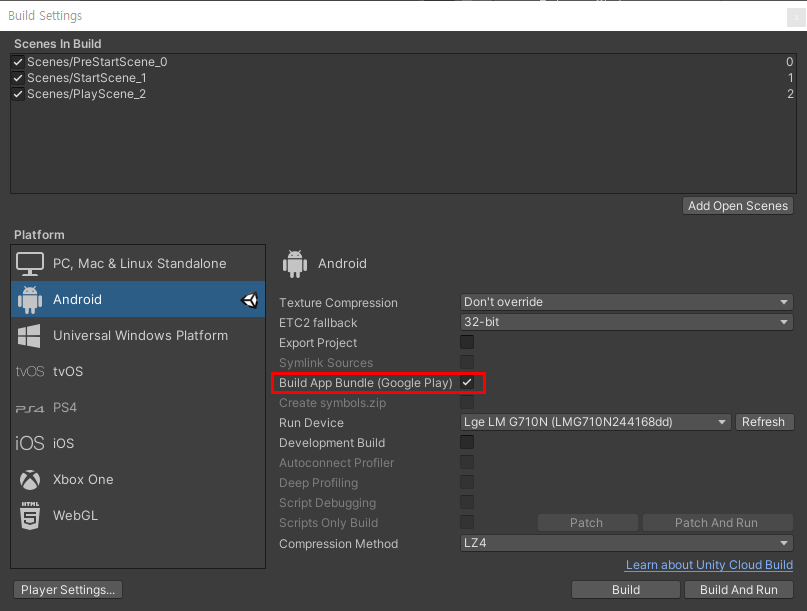Select the tvOS platform entry
Screen dimensions: 807x611
(138, 371)
